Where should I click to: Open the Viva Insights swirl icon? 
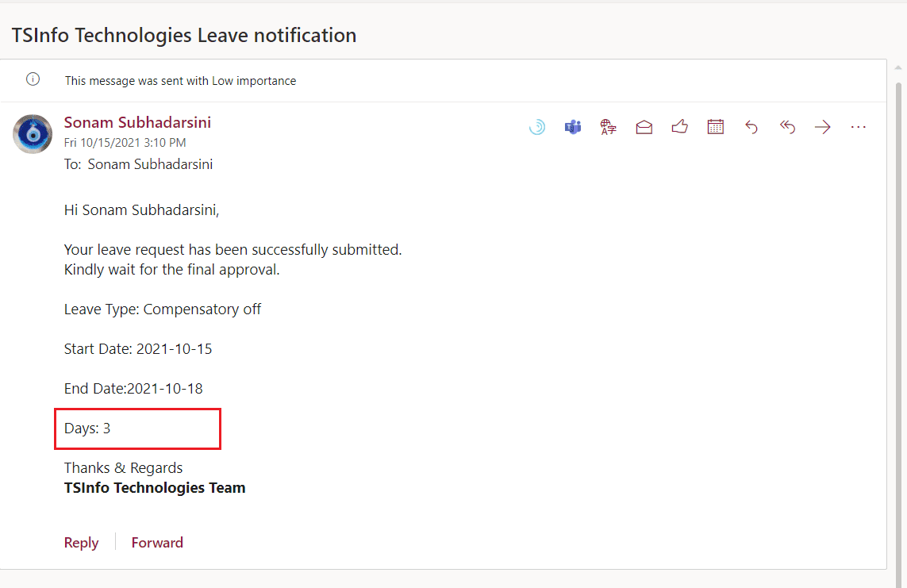click(x=537, y=127)
